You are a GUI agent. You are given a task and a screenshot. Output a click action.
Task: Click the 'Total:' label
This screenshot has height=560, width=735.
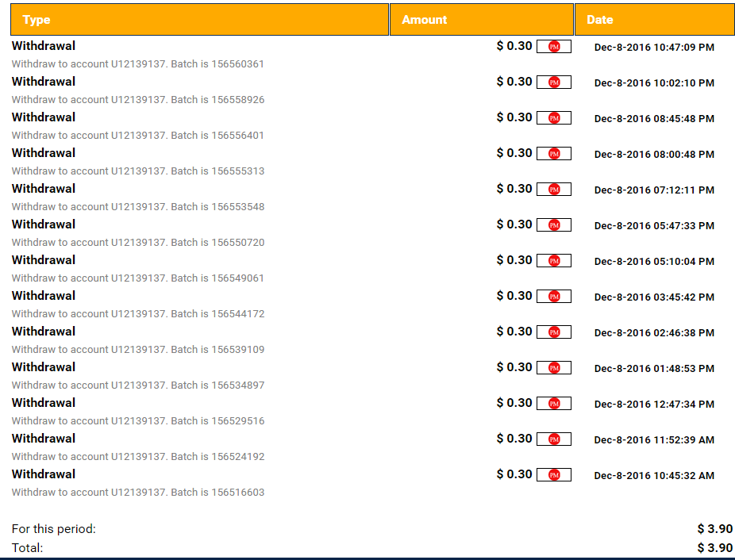coord(27,548)
